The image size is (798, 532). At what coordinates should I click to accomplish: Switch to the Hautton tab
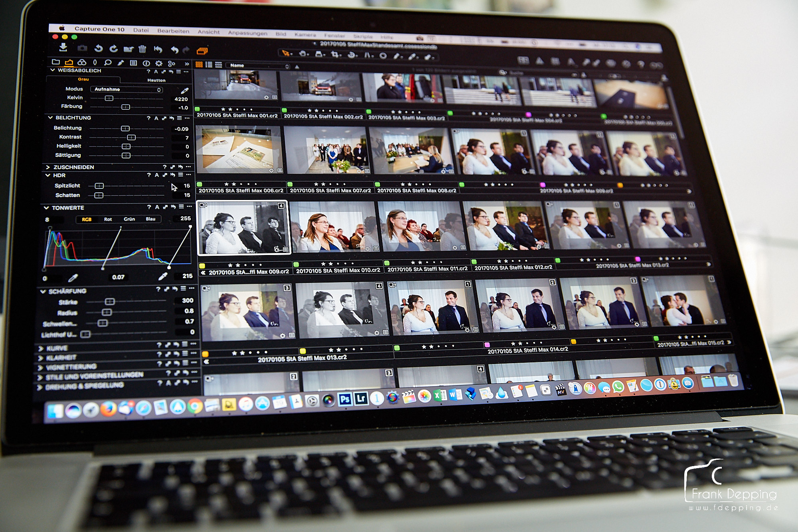[156, 80]
